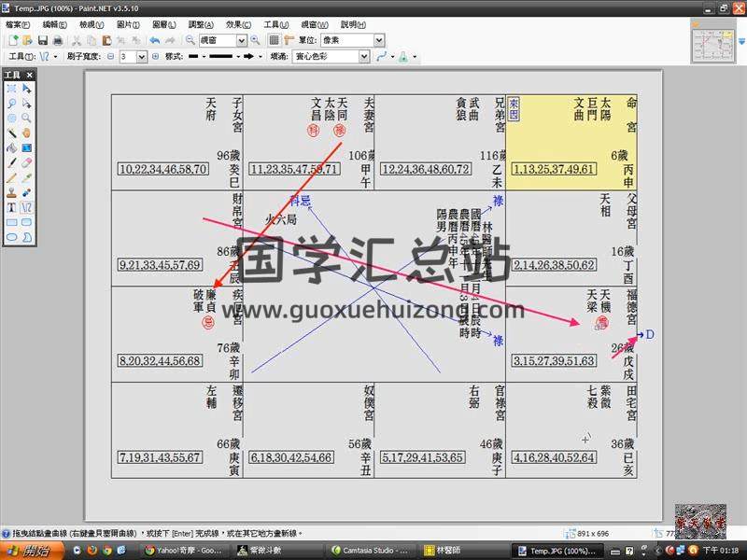This screenshot has width=747, height=560.
Task: Toggle the pixel grid display
Action: 274,40
